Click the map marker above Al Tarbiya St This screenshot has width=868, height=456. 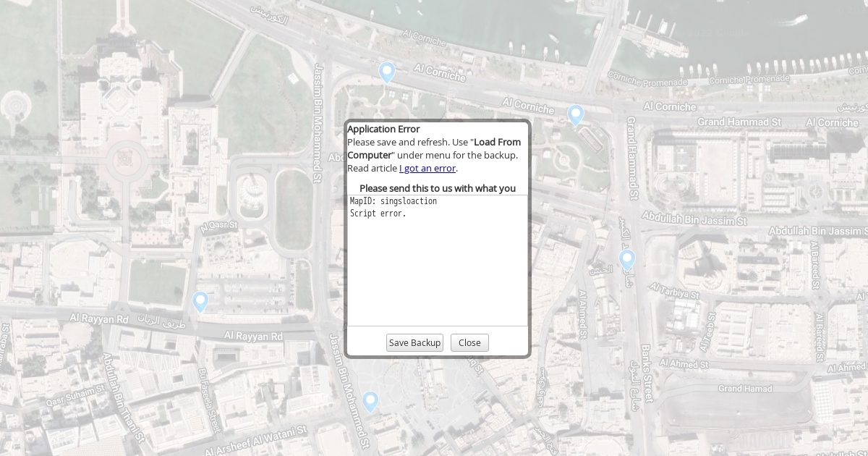tap(627, 260)
